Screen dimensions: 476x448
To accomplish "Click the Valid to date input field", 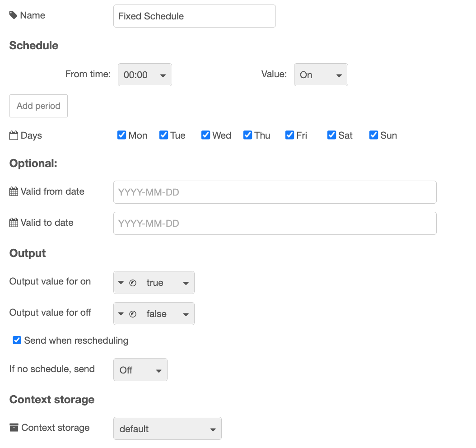I will coord(275,224).
